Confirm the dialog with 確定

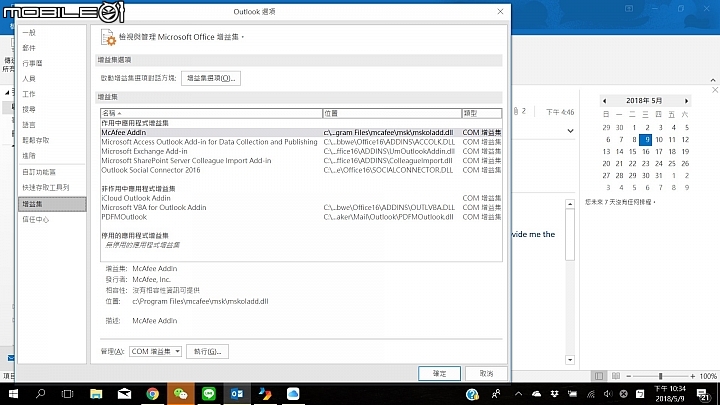pyautogui.click(x=439, y=373)
